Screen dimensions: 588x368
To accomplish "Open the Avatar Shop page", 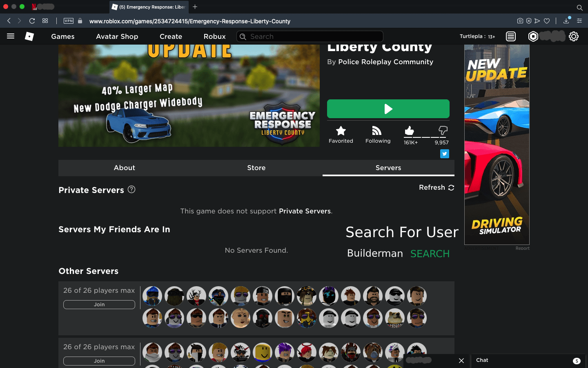I will (117, 36).
